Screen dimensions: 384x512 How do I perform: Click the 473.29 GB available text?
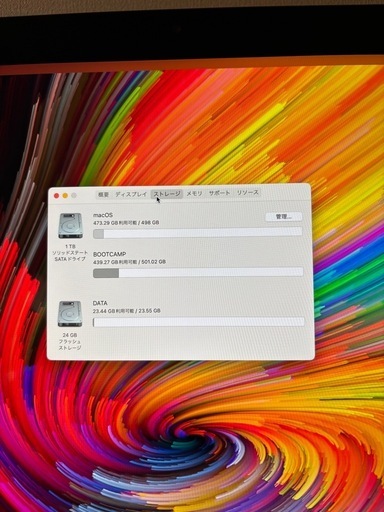point(126,222)
